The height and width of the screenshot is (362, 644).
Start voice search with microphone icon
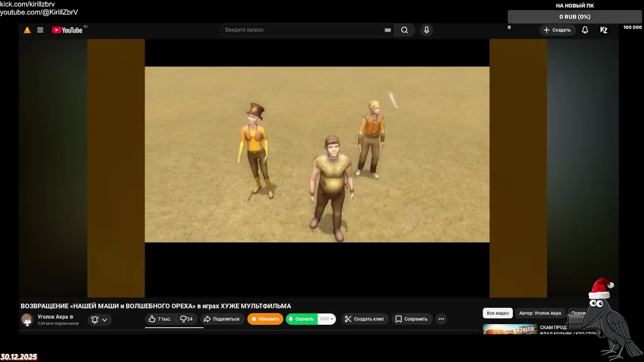pyautogui.click(x=427, y=30)
